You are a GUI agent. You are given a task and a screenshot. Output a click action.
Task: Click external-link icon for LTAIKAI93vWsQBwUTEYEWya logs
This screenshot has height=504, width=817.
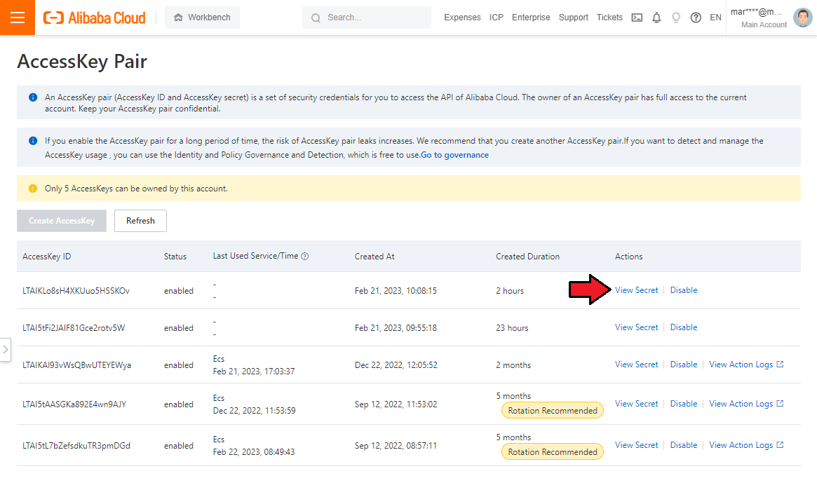point(780,364)
